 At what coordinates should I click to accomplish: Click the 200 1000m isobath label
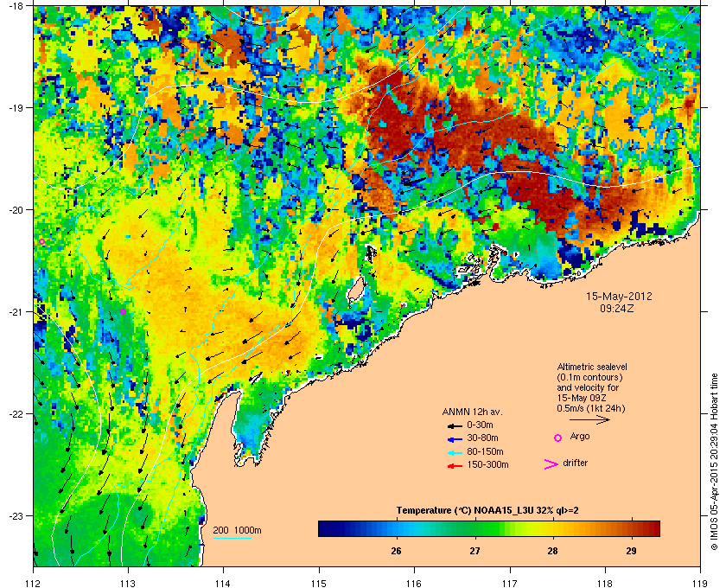coord(237,531)
